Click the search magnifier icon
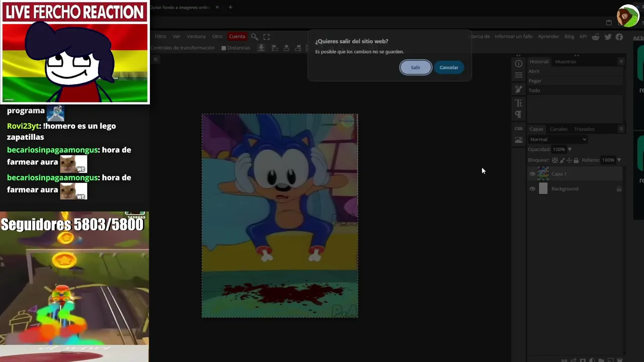The width and height of the screenshot is (644, 362). [255, 37]
